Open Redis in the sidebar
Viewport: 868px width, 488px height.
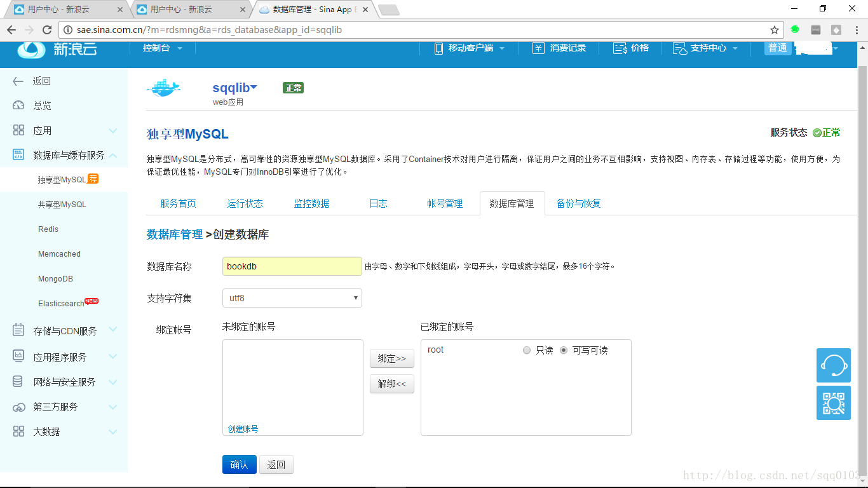pos(48,229)
